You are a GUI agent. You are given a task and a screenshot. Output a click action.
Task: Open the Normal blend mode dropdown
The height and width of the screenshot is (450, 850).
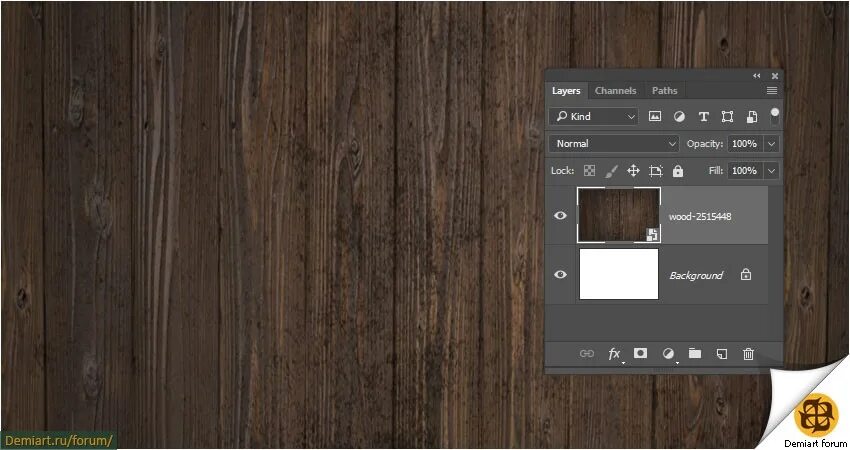(614, 144)
